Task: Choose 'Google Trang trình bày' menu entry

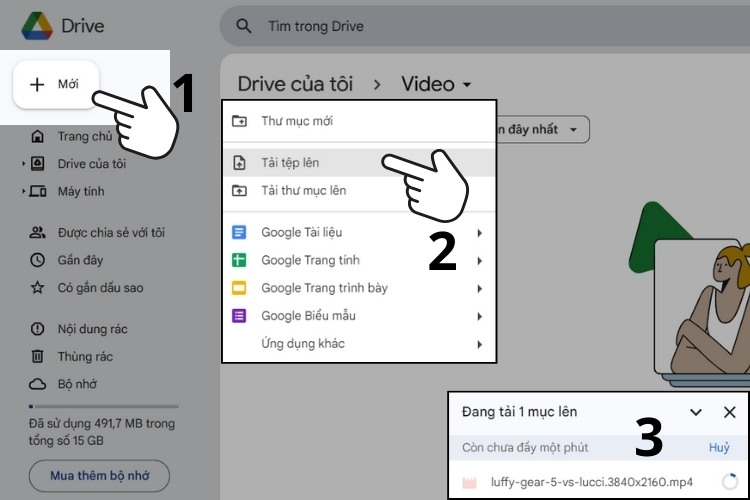Action: 359,288
